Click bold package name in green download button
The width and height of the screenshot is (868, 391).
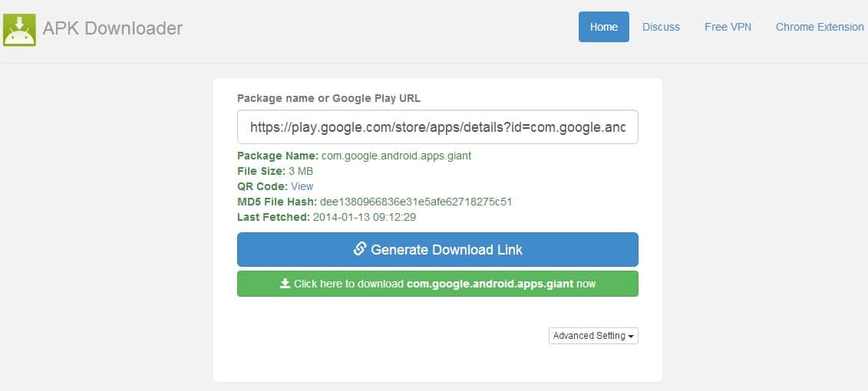click(x=490, y=284)
